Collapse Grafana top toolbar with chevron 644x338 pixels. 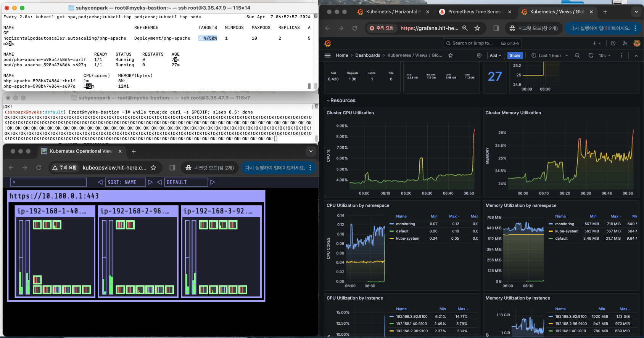[636, 56]
